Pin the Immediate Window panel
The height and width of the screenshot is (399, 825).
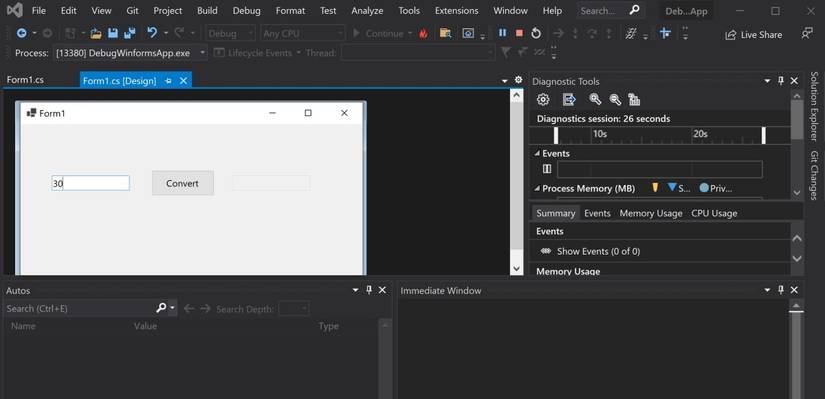781,290
